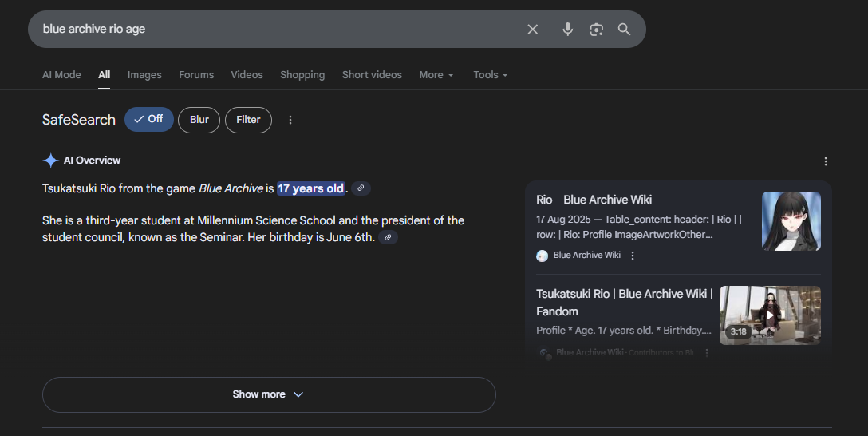The width and height of the screenshot is (868, 436).
Task: Play the 3:18 video thumbnail
Action: coord(770,315)
